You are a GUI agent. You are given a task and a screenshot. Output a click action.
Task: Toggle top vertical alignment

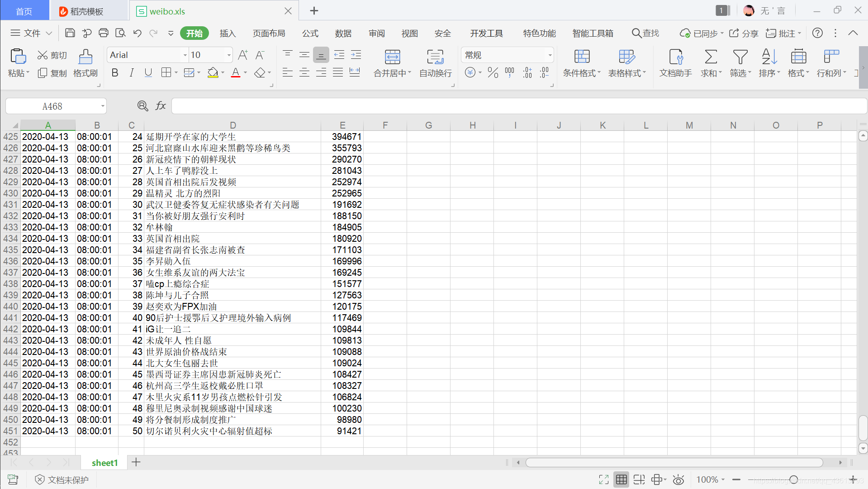pos(287,55)
